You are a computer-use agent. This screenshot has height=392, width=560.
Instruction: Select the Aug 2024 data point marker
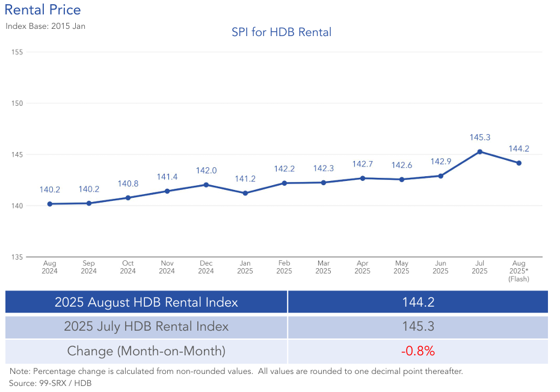[49, 204]
